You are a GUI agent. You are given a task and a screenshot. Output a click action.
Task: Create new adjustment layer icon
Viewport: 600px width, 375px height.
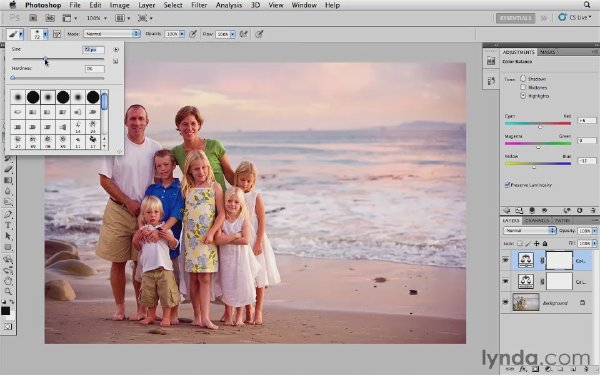click(549, 370)
